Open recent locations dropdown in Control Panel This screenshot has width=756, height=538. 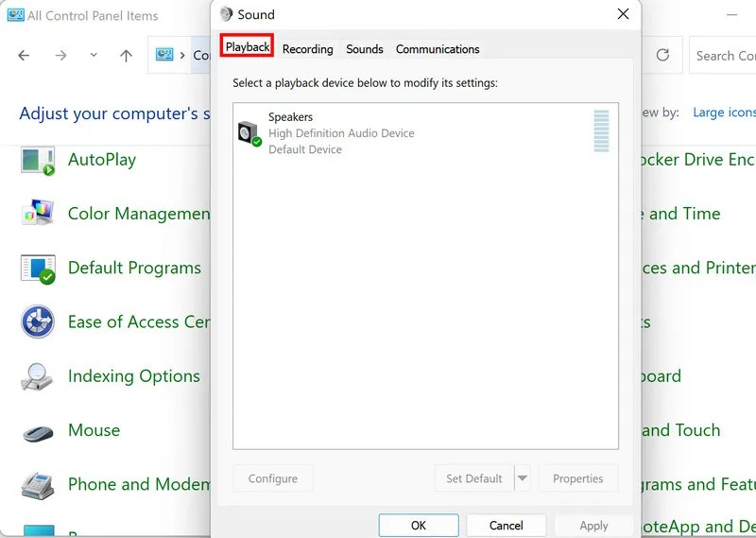coord(94,55)
